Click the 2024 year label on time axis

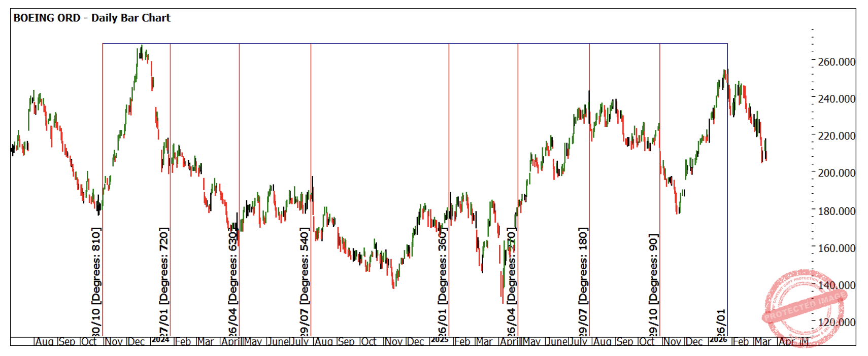[160, 340]
